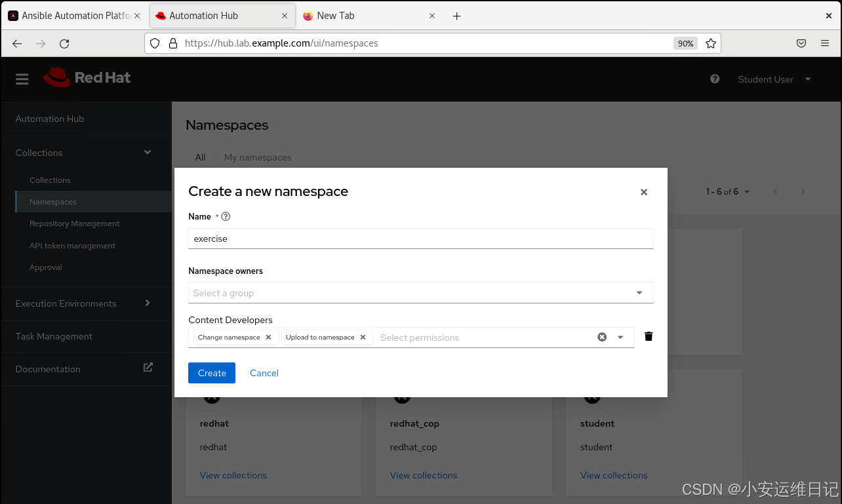Focus the Select permissions text field
Image resolution: width=842 pixels, height=504 pixels.
click(484, 338)
